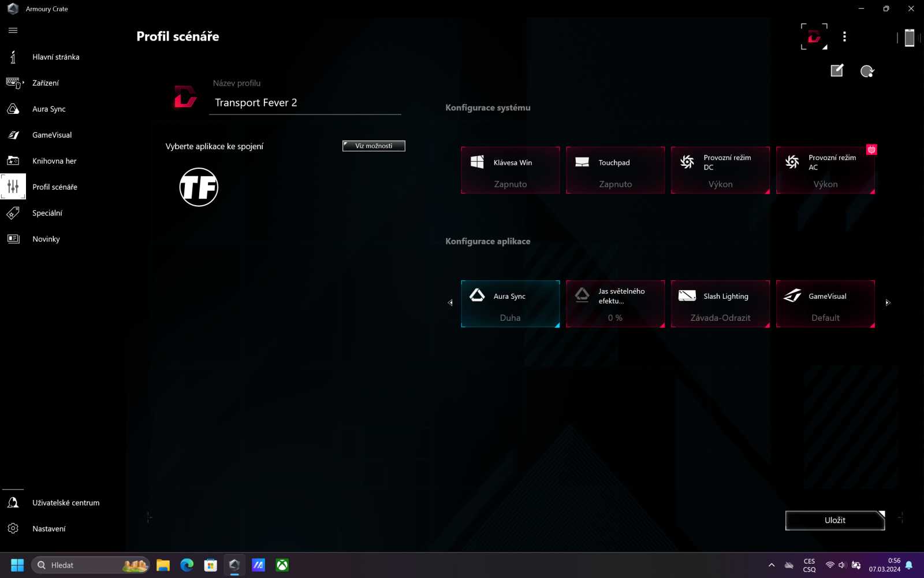
Task: Open Hlavní stránka in sidebar
Action: [x=55, y=57]
